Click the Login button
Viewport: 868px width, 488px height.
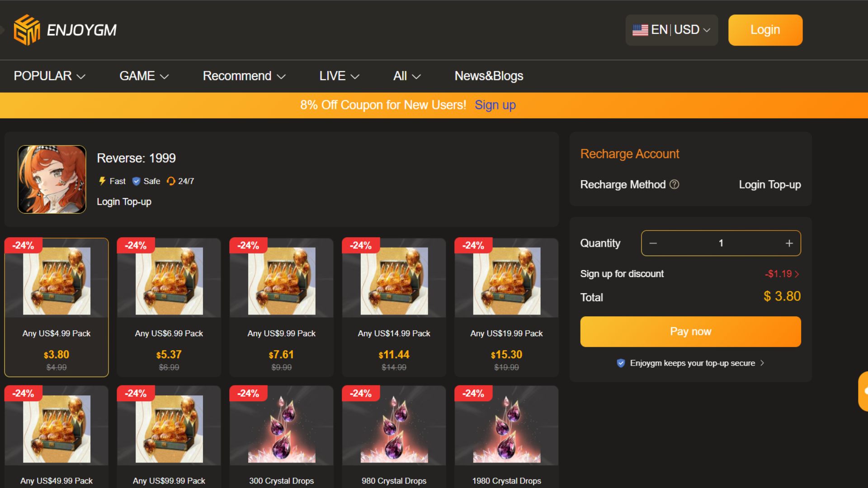click(765, 30)
